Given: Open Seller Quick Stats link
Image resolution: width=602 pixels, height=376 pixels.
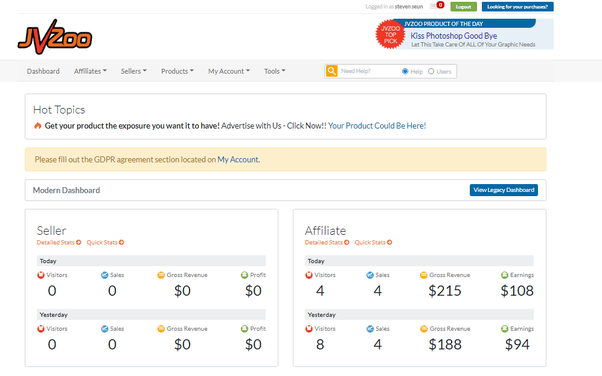Looking at the screenshot, I should [102, 242].
